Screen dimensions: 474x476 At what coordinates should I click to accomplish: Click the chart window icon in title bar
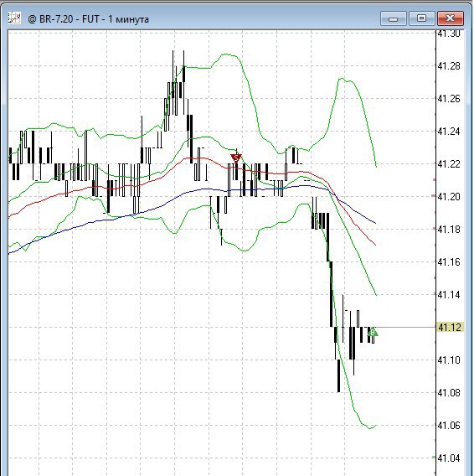tap(14, 18)
